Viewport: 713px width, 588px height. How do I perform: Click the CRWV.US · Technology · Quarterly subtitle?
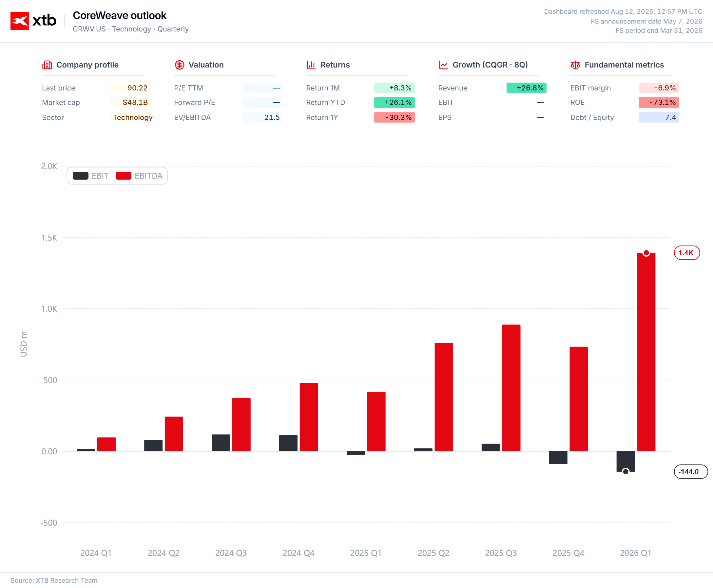[131, 29]
